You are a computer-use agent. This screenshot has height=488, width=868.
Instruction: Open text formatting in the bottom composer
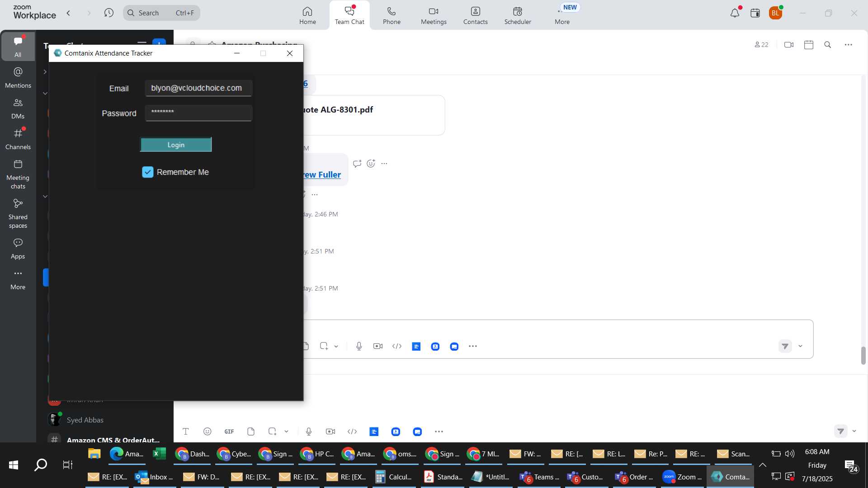click(186, 432)
